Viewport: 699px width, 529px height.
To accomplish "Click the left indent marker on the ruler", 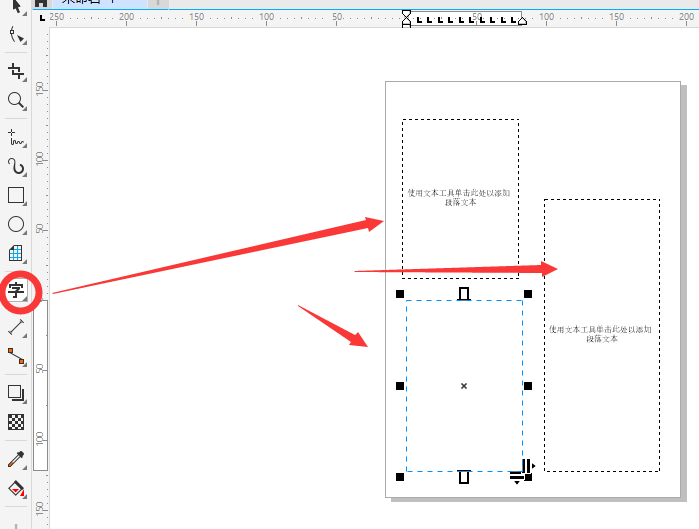I will coord(406,19).
